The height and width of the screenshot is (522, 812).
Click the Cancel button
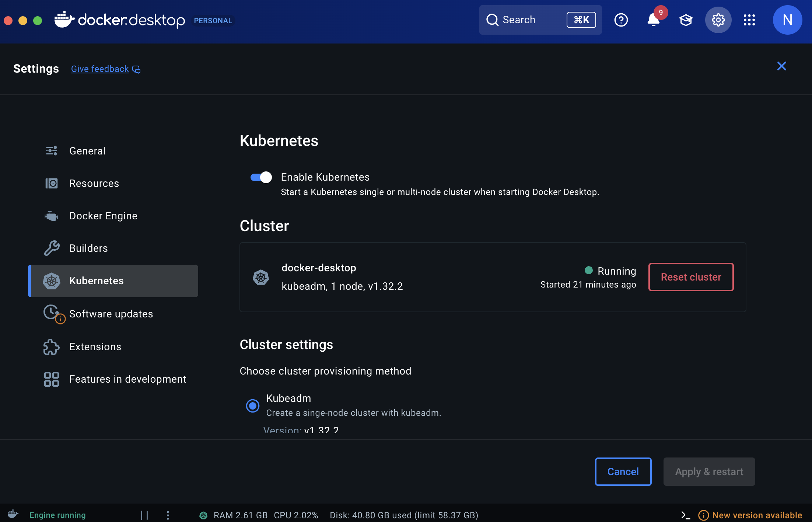click(x=623, y=471)
